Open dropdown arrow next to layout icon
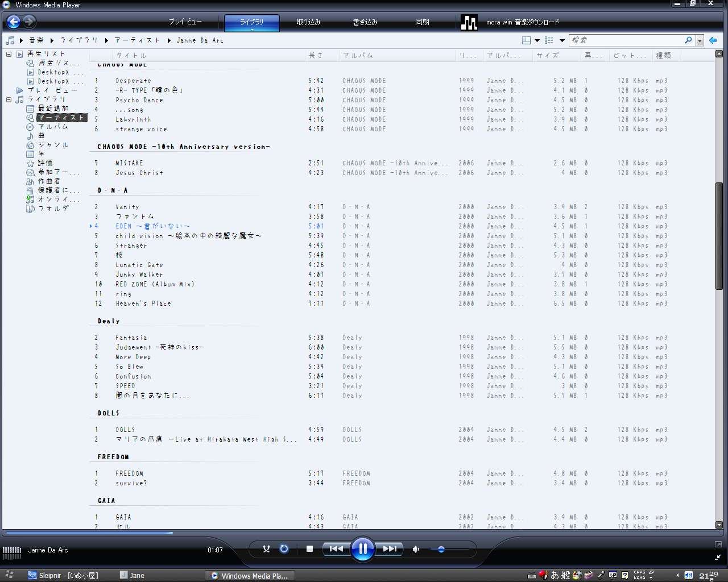This screenshot has height=582, width=728. pos(537,40)
